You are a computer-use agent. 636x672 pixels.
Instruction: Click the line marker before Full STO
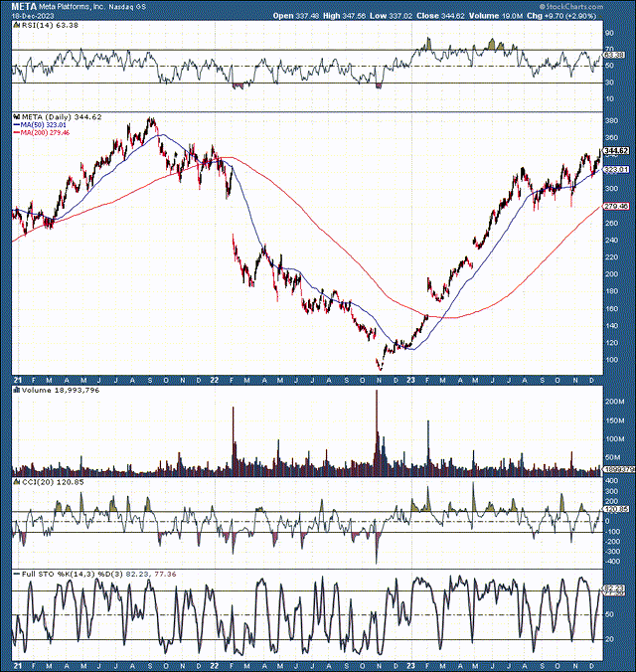[x=17, y=574]
